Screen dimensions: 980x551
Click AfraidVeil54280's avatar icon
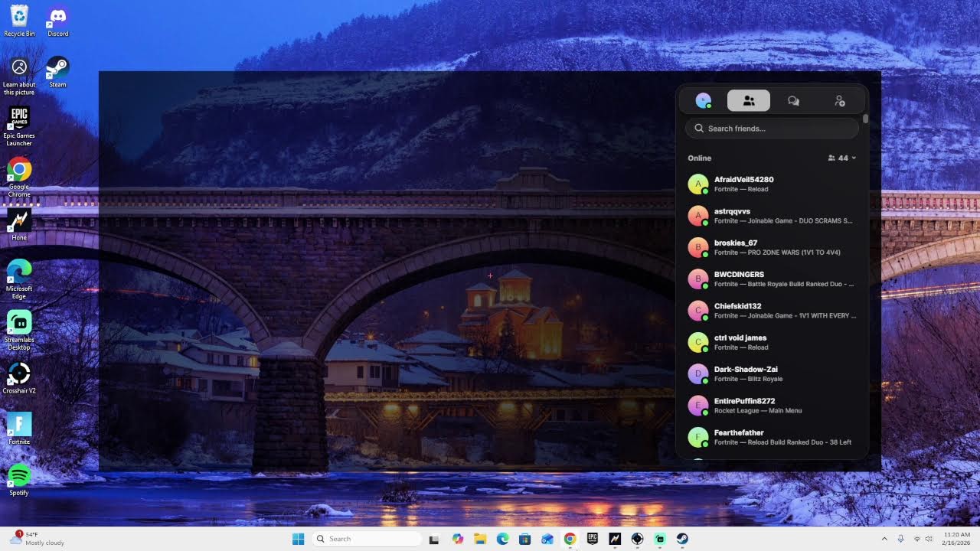(x=697, y=184)
